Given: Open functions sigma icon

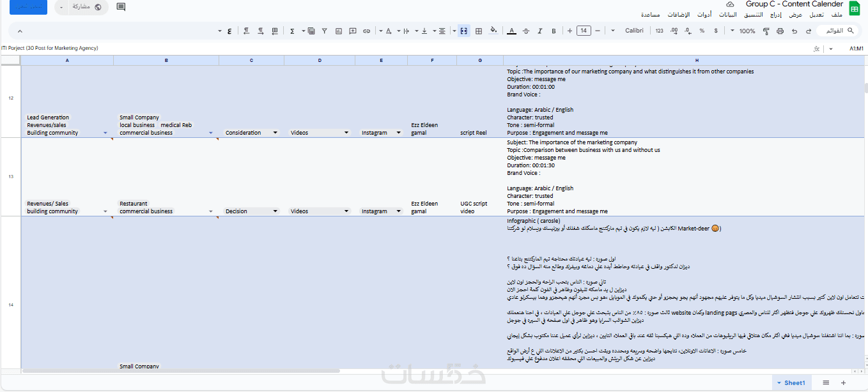Looking at the screenshot, I should tap(292, 31).
